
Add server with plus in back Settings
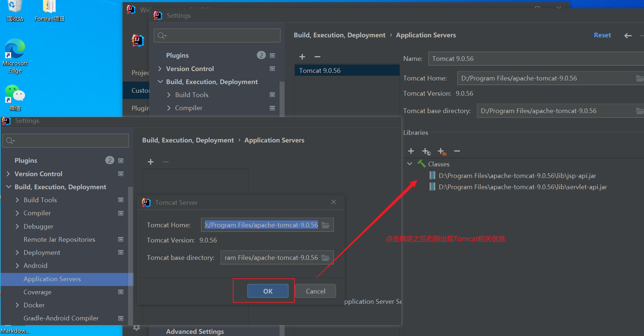coord(302,57)
